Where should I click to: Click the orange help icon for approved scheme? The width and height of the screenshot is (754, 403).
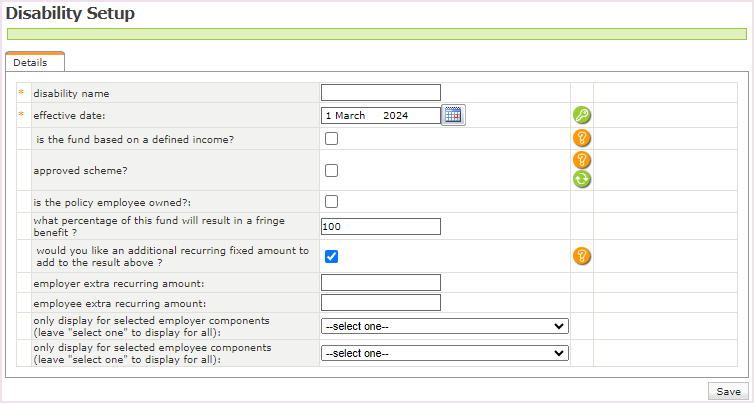point(582,160)
